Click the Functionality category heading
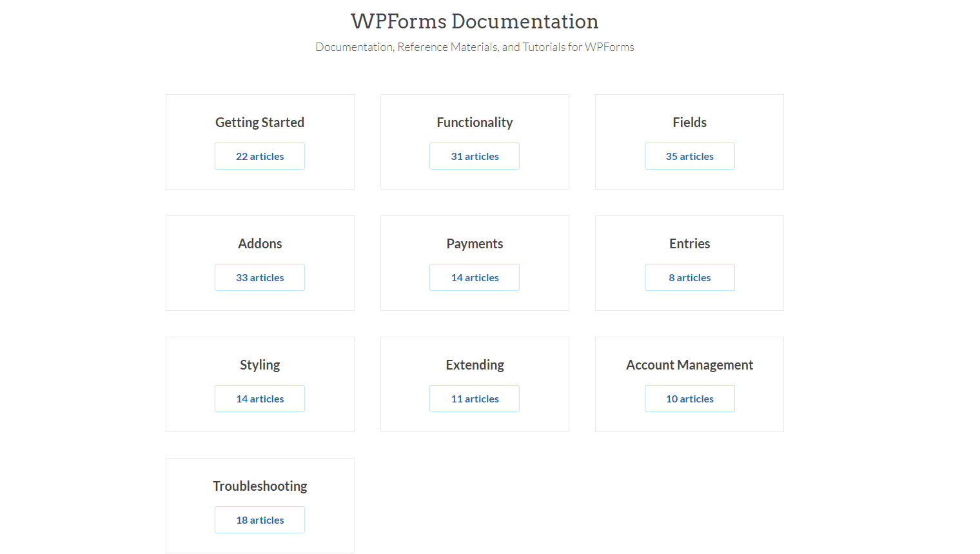This screenshot has width=980, height=554. coord(475,123)
